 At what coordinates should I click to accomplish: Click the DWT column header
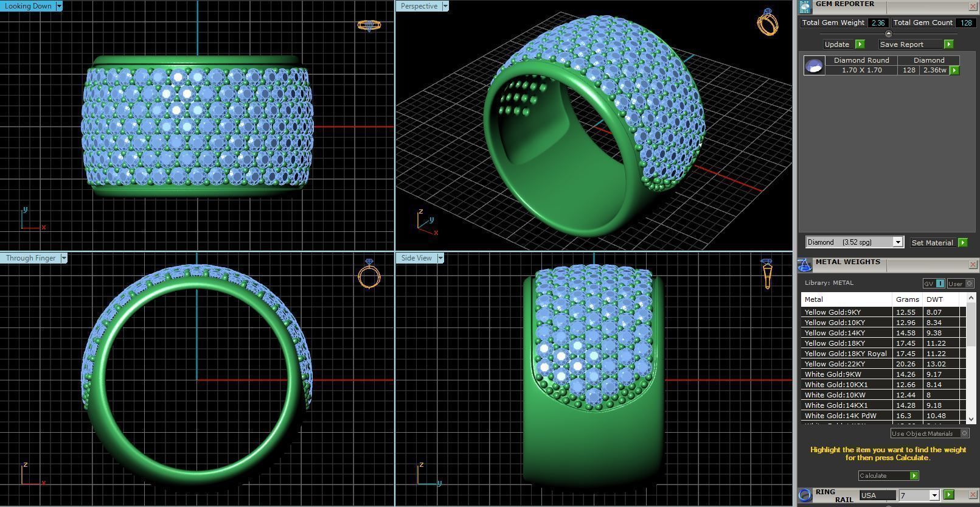941,299
